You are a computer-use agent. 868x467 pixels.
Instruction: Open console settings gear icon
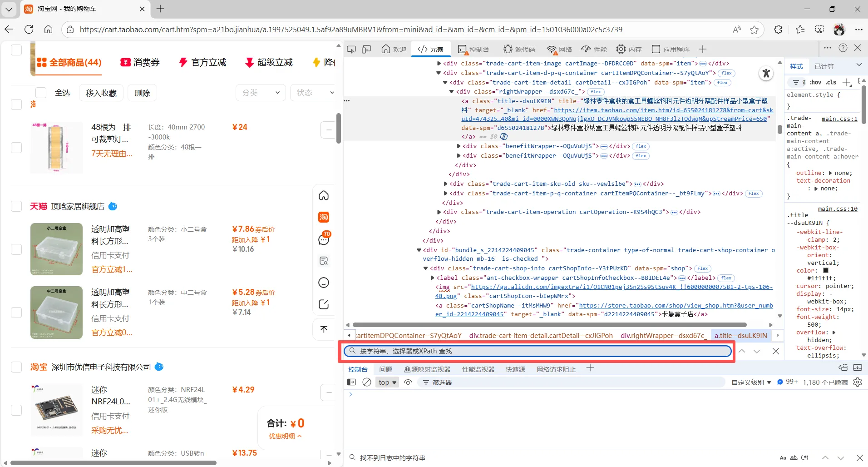858,382
